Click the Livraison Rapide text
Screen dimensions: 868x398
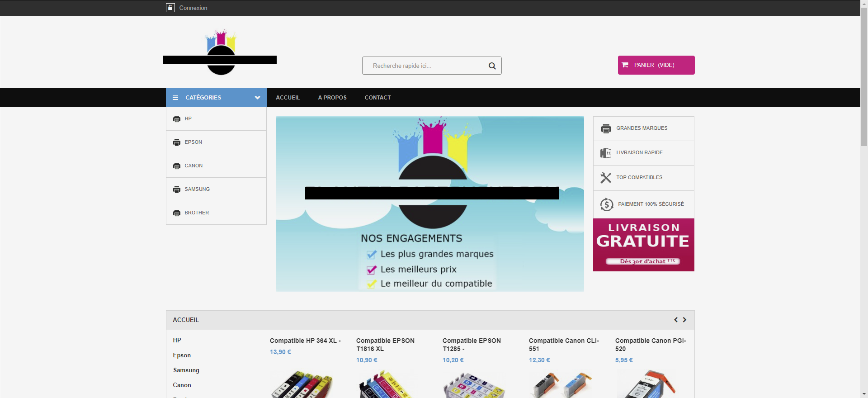[x=639, y=152]
